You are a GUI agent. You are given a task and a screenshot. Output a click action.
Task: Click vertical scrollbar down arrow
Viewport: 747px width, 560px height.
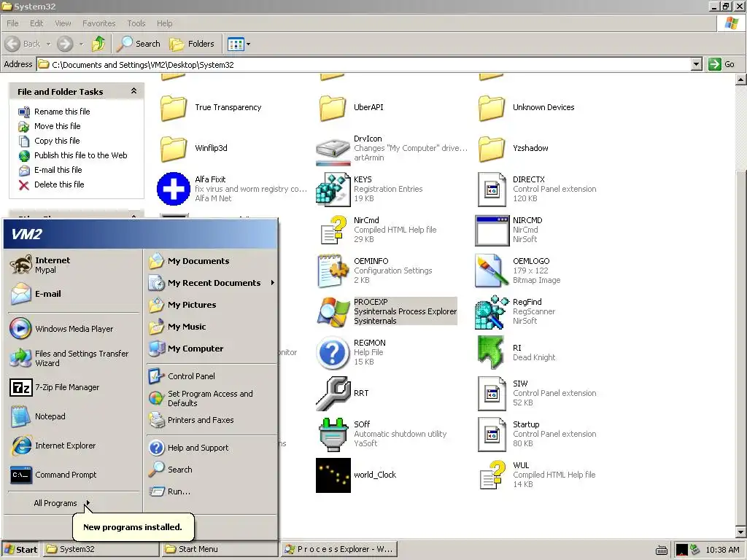(741, 532)
